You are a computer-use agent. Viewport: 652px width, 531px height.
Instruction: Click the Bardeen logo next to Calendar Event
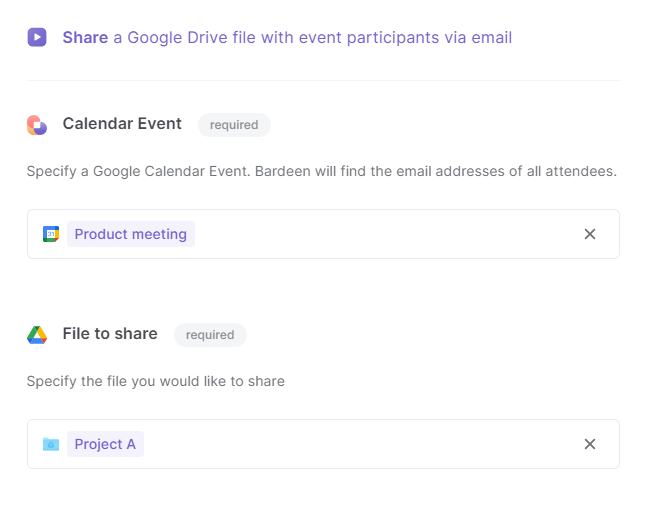pyautogui.click(x=37, y=125)
